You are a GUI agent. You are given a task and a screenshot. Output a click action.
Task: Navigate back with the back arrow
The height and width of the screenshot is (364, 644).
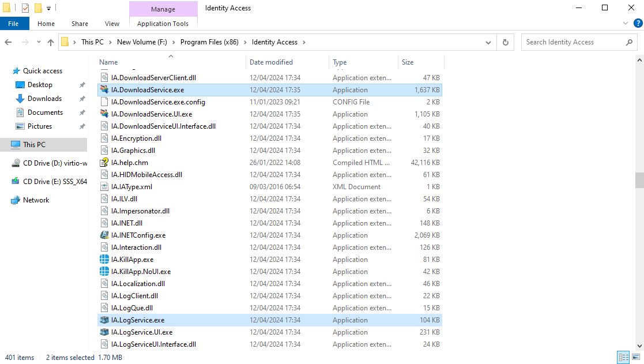(8, 42)
